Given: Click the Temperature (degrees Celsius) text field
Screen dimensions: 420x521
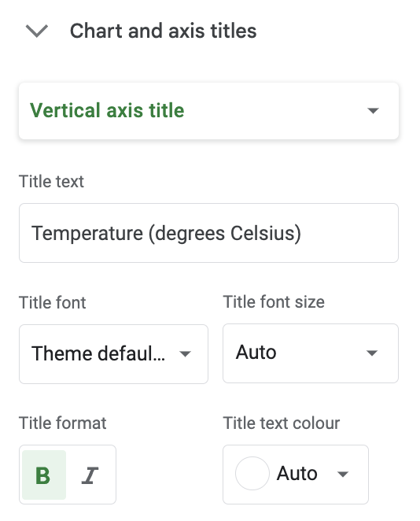Looking at the screenshot, I should (x=208, y=233).
